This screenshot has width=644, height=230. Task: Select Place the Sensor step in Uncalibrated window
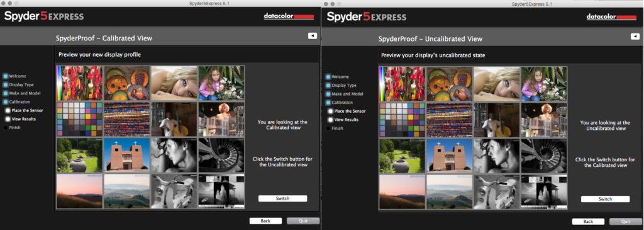(347, 111)
